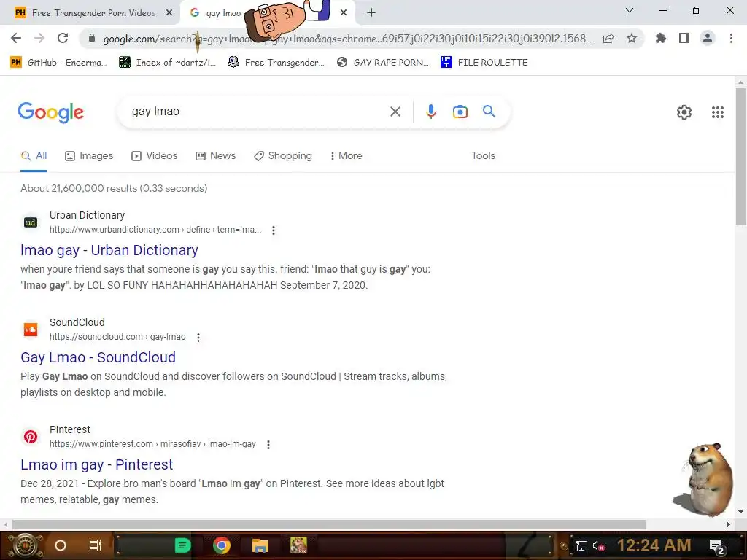Open the Chrome extensions puzzle icon
747x560 pixels.
click(661, 38)
